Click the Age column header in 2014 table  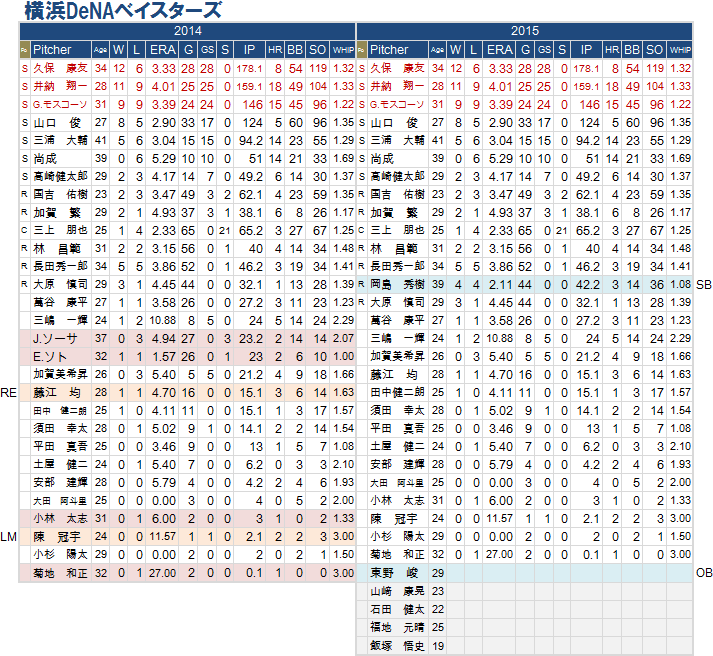[100, 50]
